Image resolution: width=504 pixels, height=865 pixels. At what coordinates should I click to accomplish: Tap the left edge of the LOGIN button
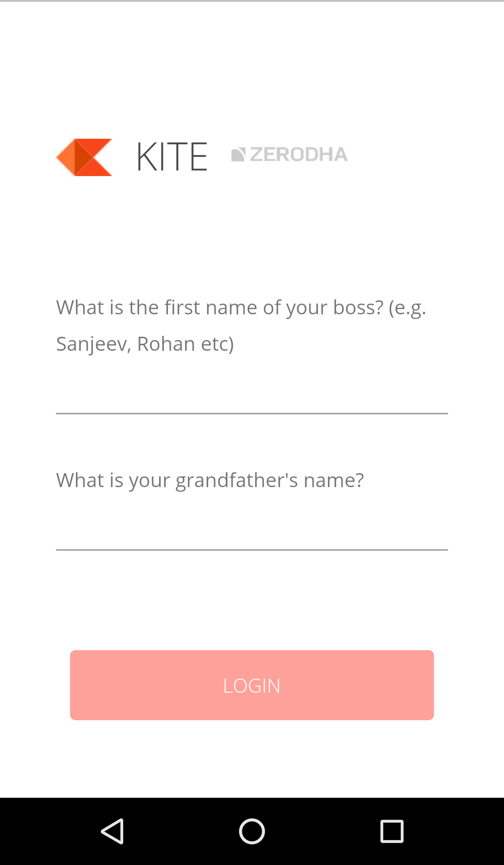coord(77,685)
